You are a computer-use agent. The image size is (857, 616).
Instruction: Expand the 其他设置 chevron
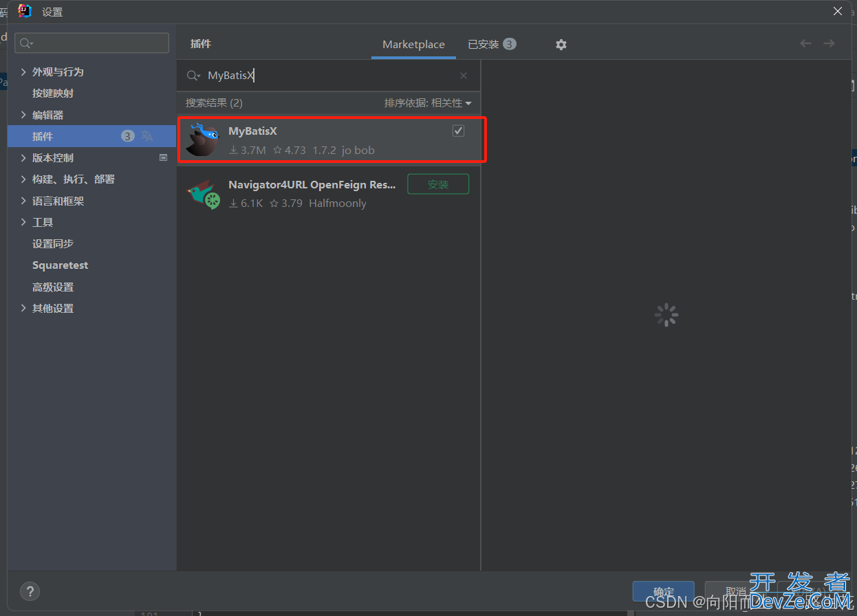click(x=23, y=308)
